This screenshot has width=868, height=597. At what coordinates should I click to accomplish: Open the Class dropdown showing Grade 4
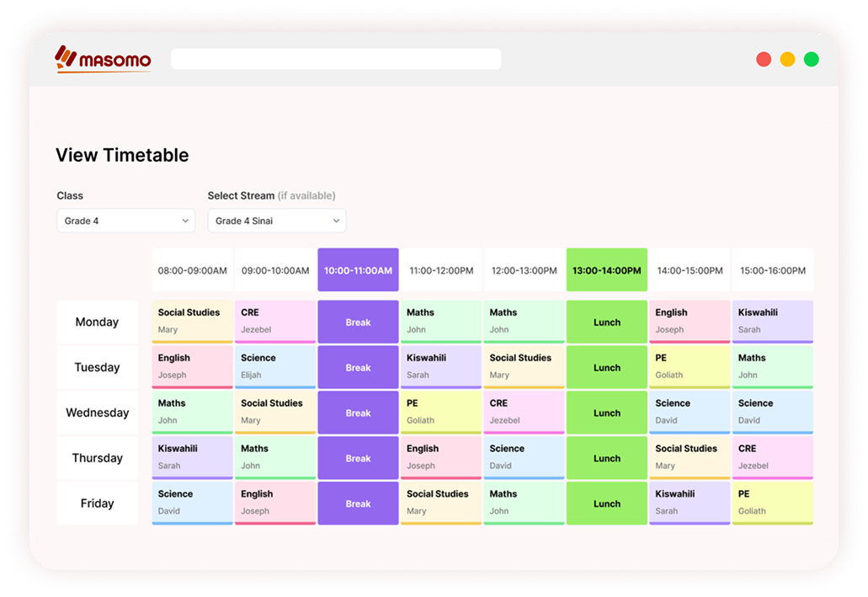(125, 221)
